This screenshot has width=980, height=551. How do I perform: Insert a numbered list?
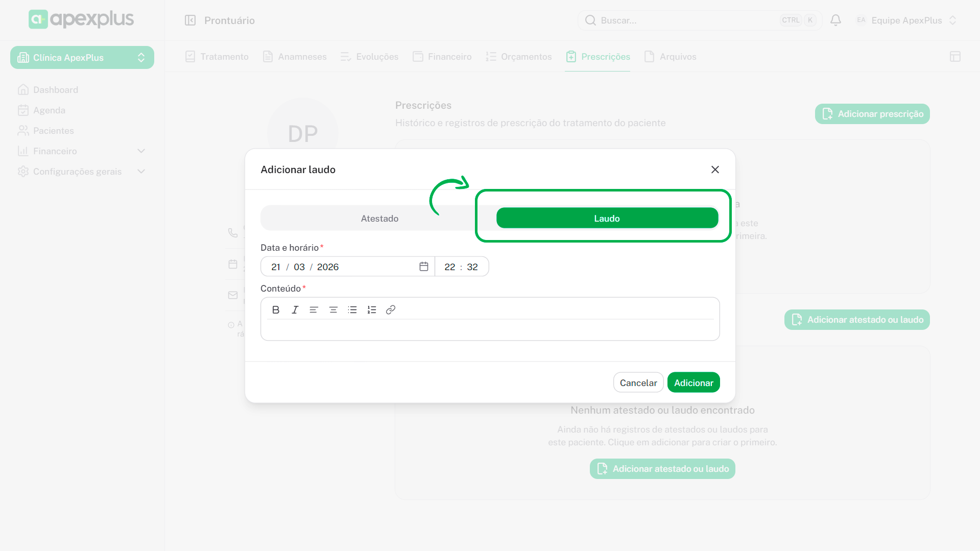click(372, 309)
